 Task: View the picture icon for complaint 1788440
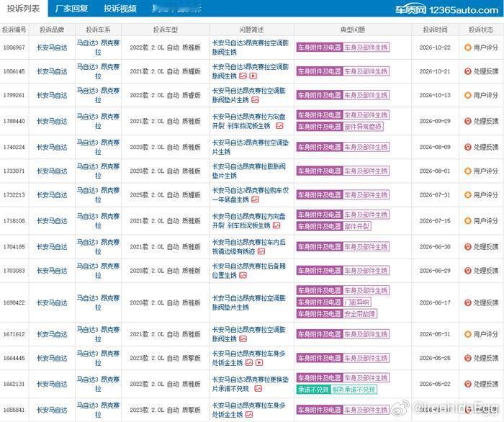[279, 126]
